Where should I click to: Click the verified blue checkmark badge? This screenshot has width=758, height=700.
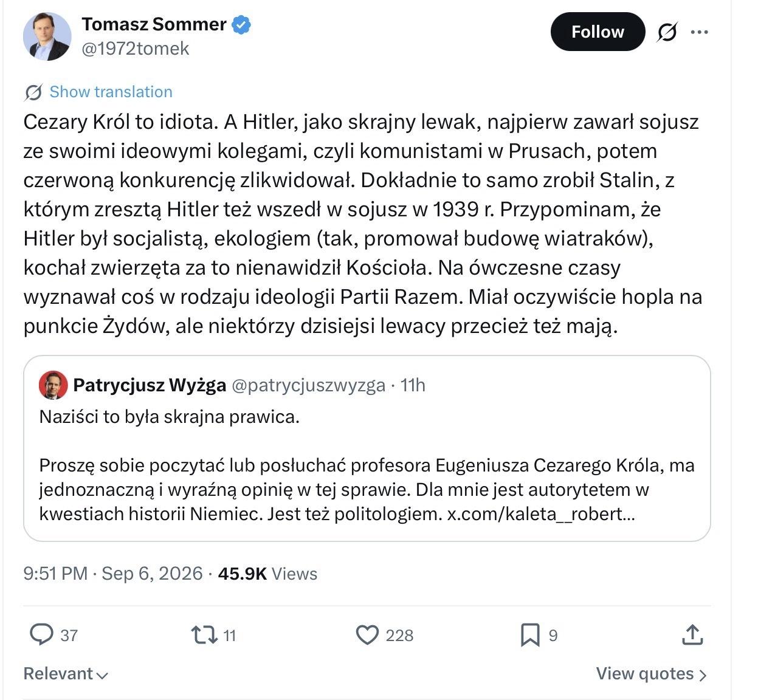tap(242, 24)
